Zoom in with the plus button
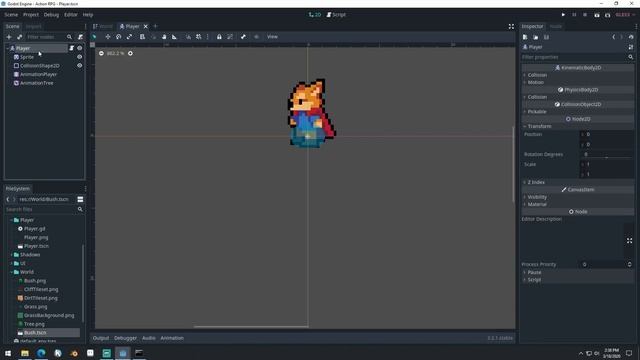 (x=130, y=53)
